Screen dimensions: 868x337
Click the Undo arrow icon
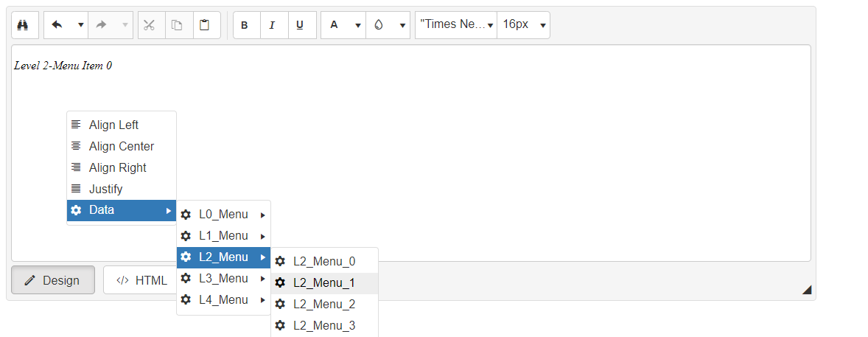(57, 25)
